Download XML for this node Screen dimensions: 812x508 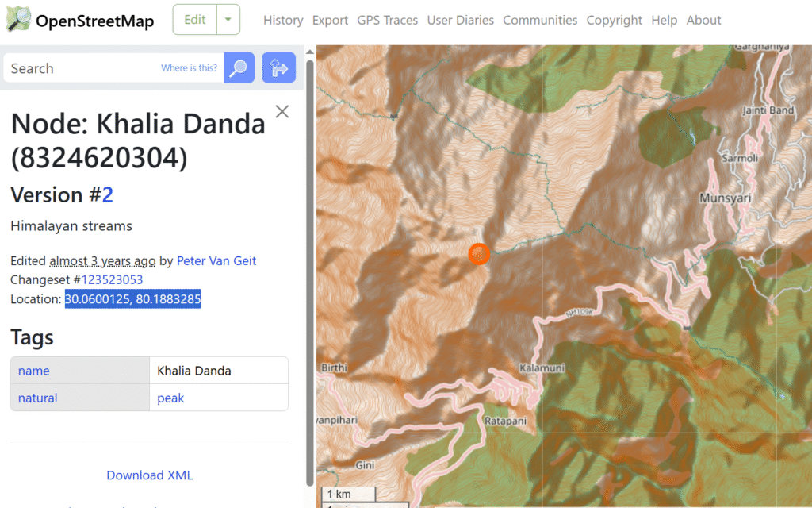point(150,475)
